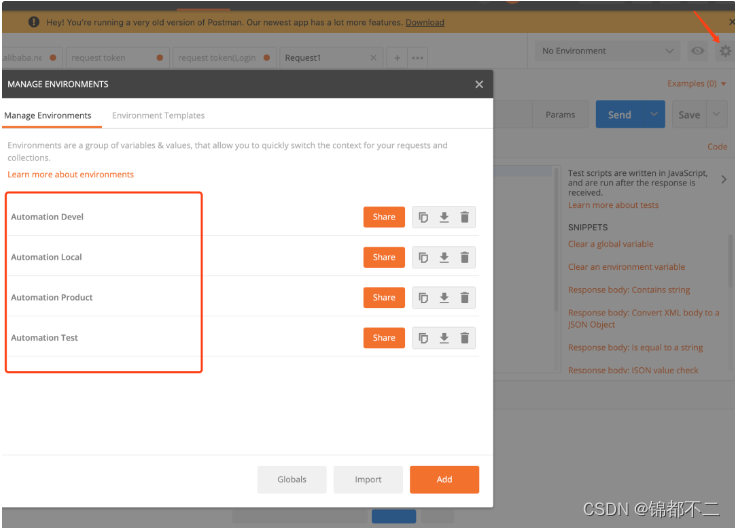Duplicate the Automation Local environment
The image size is (735, 528).
pyautogui.click(x=423, y=257)
